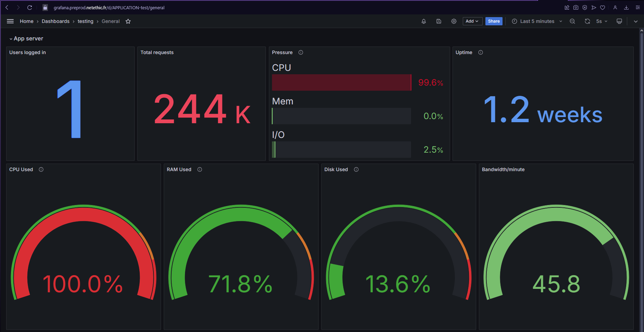The image size is (644, 332).
Task: Refresh the dashboard now
Action: (587, 21)
